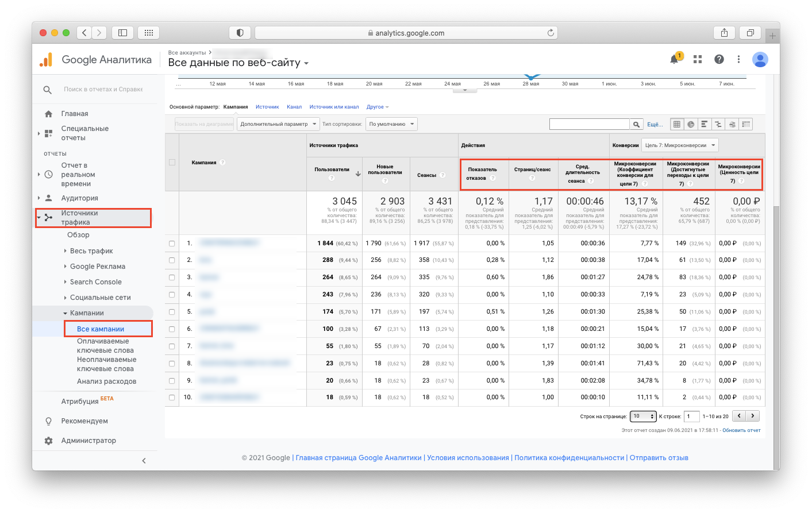Open the Цель 7: Микроконверсии dropdown
The width and height of the screenshot is (812, 513).
(x=680, y=145)
